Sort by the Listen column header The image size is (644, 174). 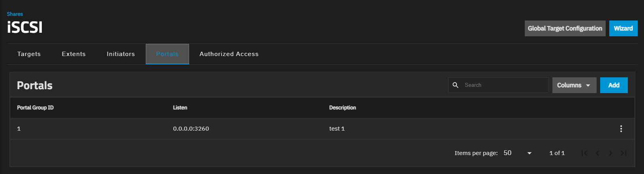180,108
